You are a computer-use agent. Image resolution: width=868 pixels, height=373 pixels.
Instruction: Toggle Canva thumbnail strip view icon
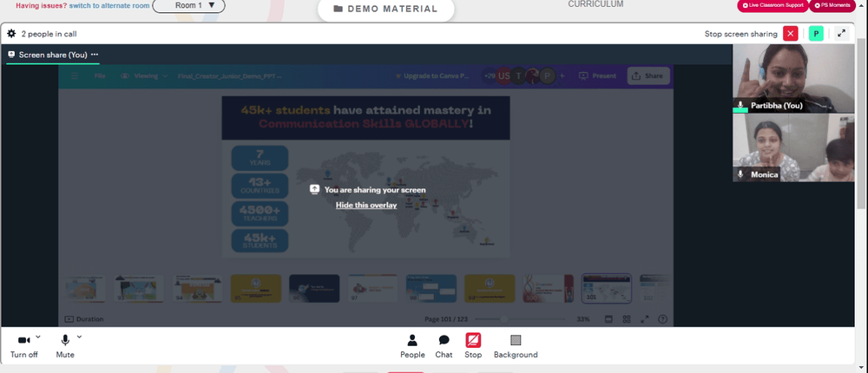coord(608,319)
